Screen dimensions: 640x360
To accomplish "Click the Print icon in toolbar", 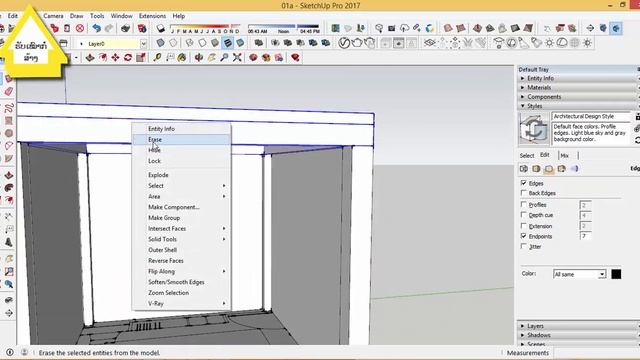I will [x=125, y=28].
